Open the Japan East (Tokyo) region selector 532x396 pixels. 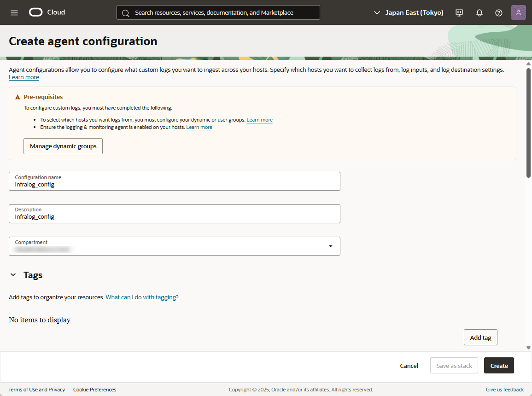409,12
